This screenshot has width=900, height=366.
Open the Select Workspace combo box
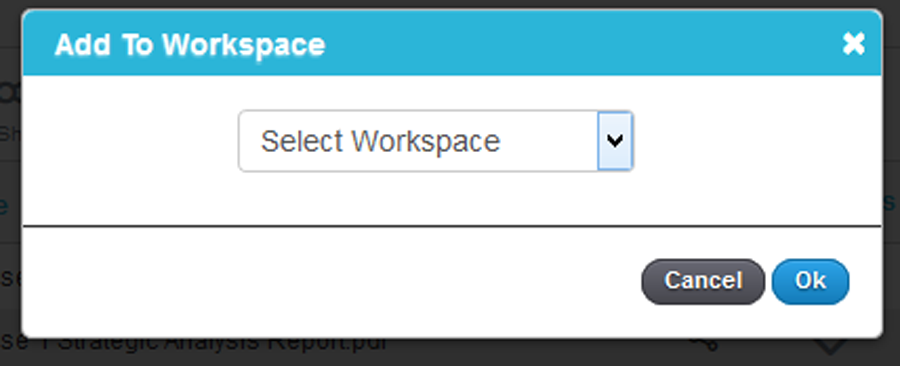436,141
